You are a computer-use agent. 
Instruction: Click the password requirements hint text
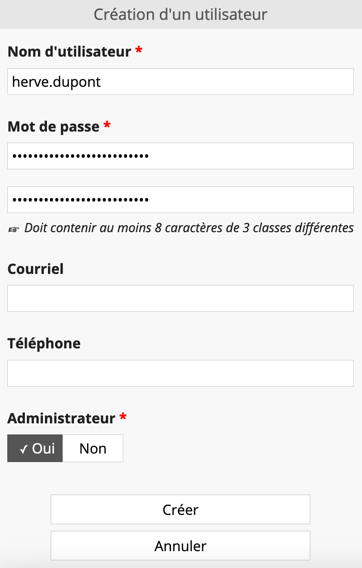(189, 228)
